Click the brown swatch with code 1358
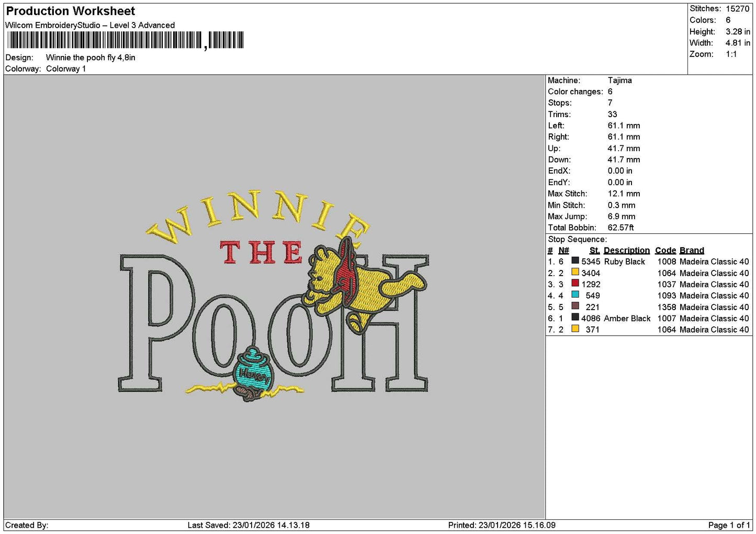756x534 pixels. pyautogui.click(x=575, y=306)
